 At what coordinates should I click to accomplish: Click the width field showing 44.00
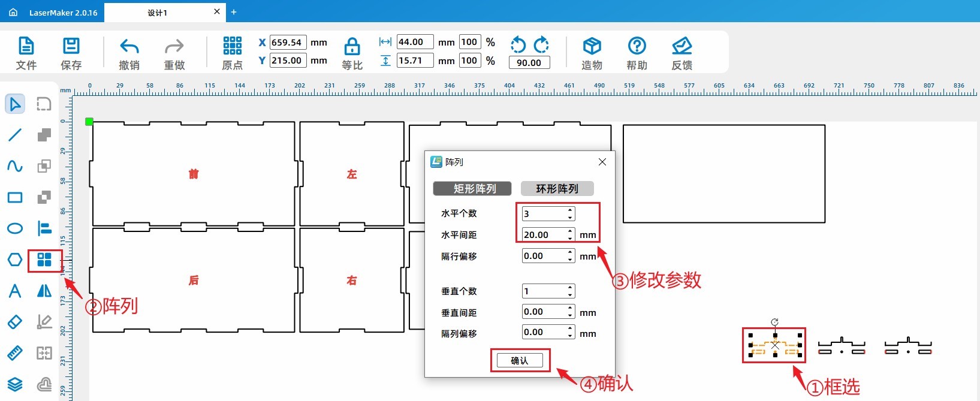click(x=415, y=42)
